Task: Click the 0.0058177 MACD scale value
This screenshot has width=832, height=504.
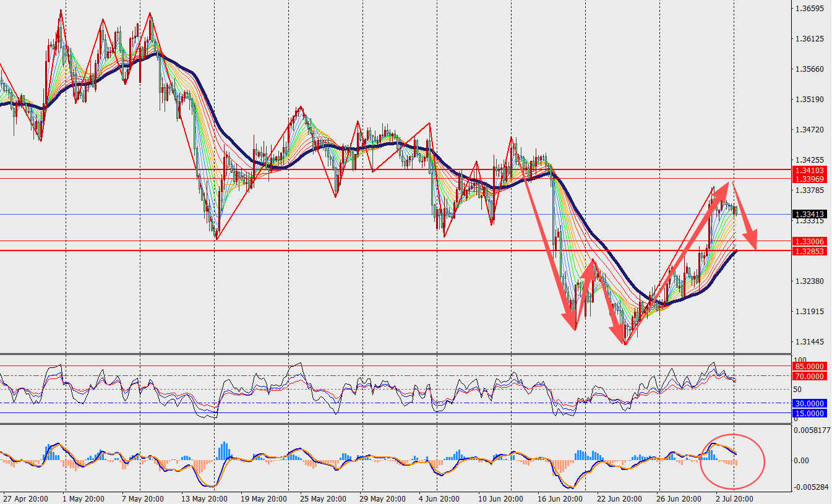Action: pyautogui.click(x=813, y=430)
